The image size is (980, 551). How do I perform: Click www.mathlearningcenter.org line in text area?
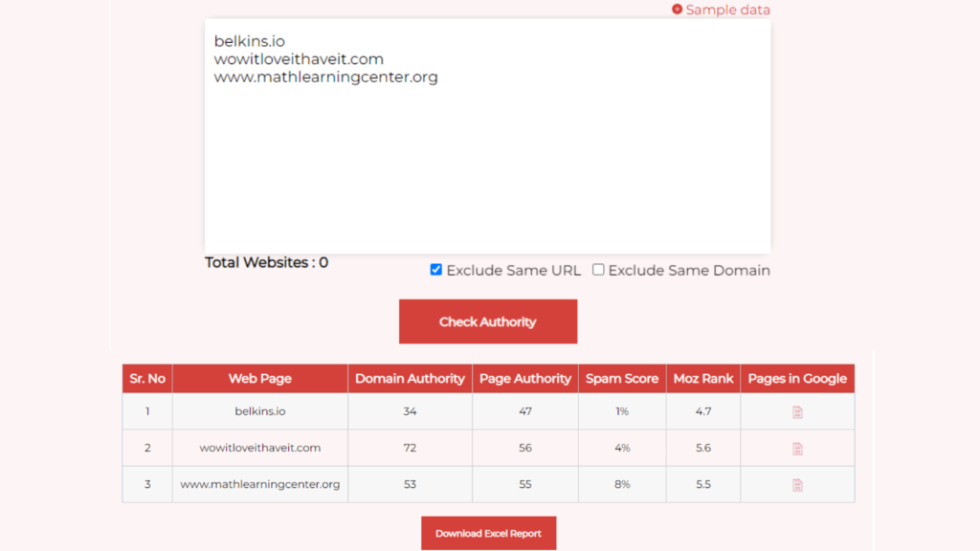coord(325,77)
